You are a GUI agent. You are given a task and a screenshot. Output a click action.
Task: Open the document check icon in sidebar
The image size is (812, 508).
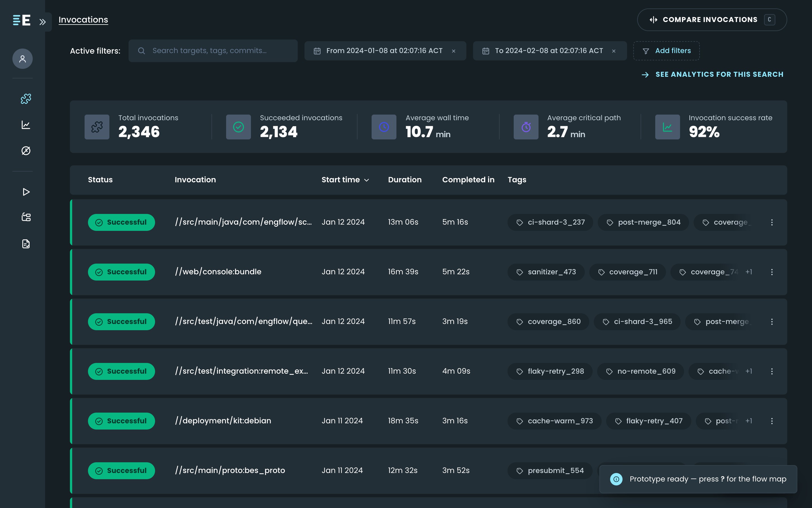pyautogui.click(x=26, y=244)
